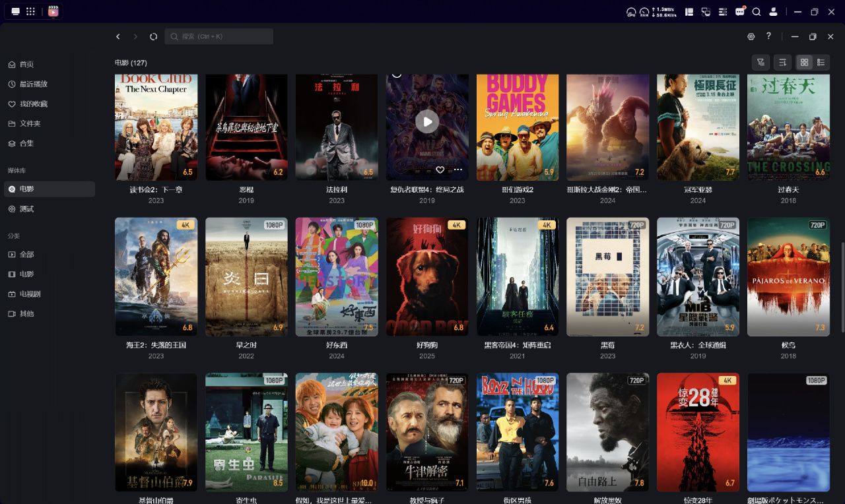Open system notifications with the message bubble icon
The height and width of the screenshot is (504, 845).
coord(740,11)
